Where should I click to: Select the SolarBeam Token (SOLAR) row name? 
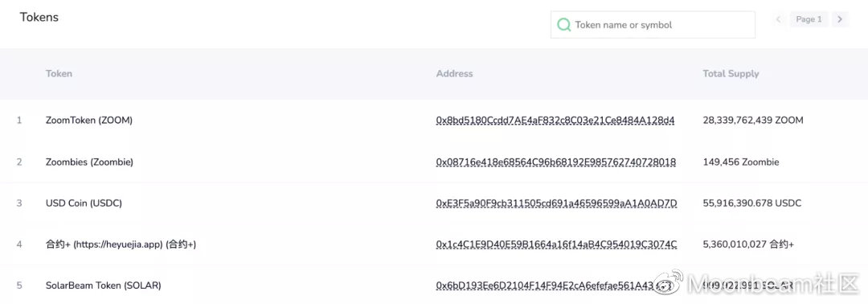pos(104,286)
